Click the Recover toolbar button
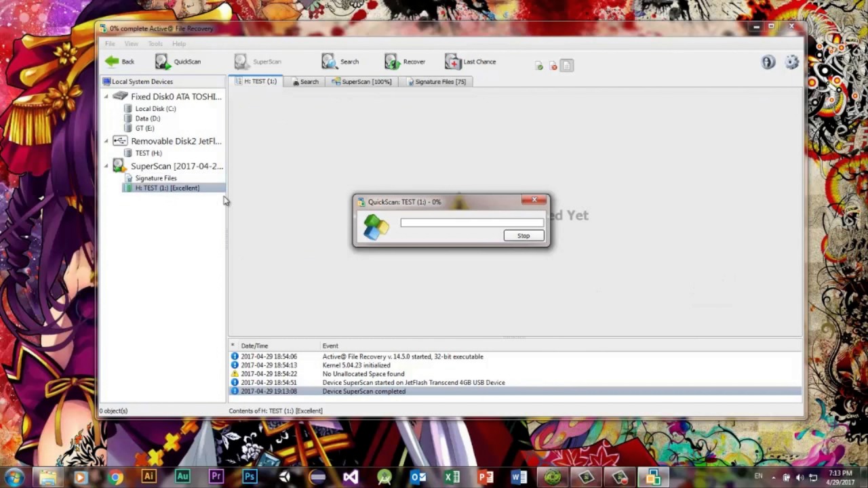 (405, 62)
